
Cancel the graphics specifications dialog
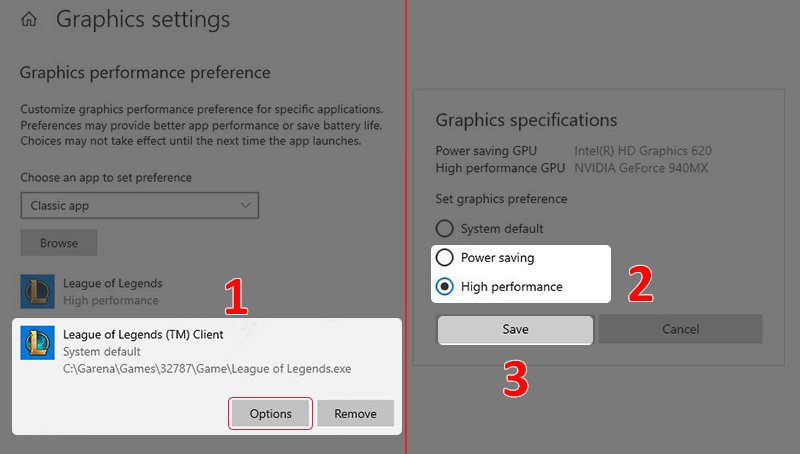pos(680,329)
